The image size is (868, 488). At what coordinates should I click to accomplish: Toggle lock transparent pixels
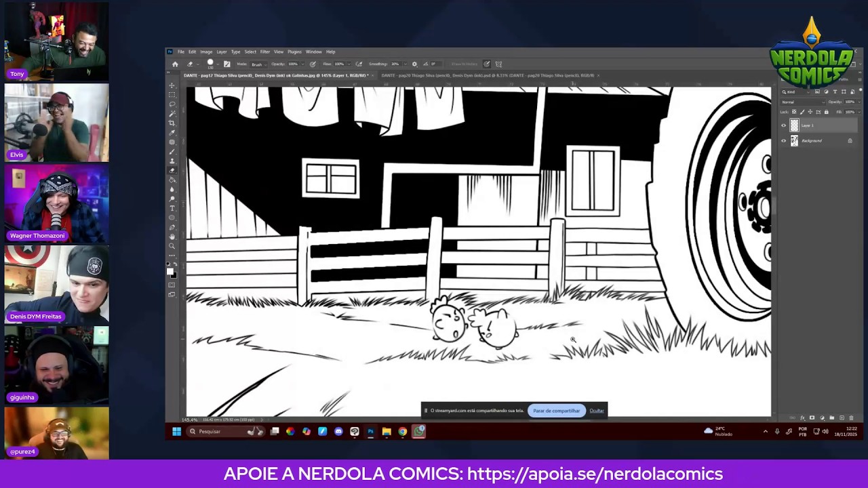(x=793, y=112)
